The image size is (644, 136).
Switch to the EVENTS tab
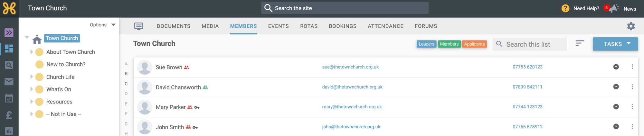pos(278,26)
